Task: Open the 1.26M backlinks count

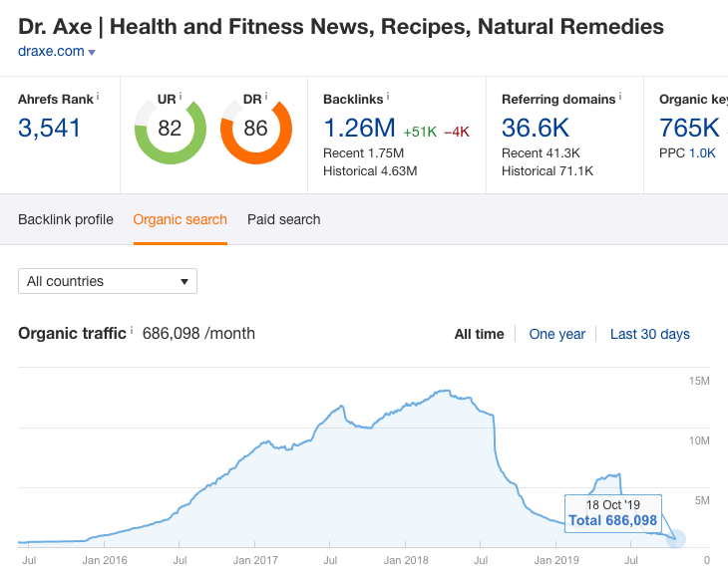Action: (359, 129)
